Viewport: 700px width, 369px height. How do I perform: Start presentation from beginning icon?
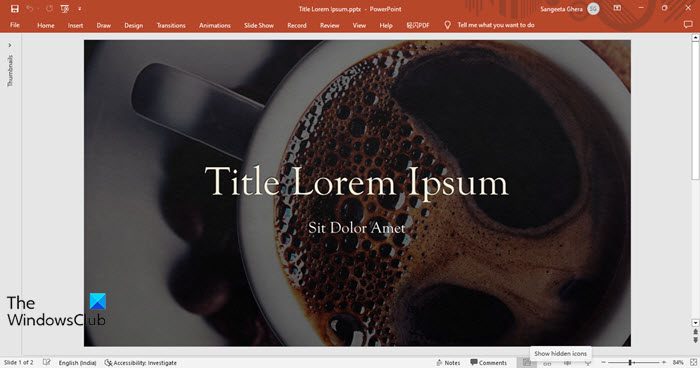coord(65,8)
